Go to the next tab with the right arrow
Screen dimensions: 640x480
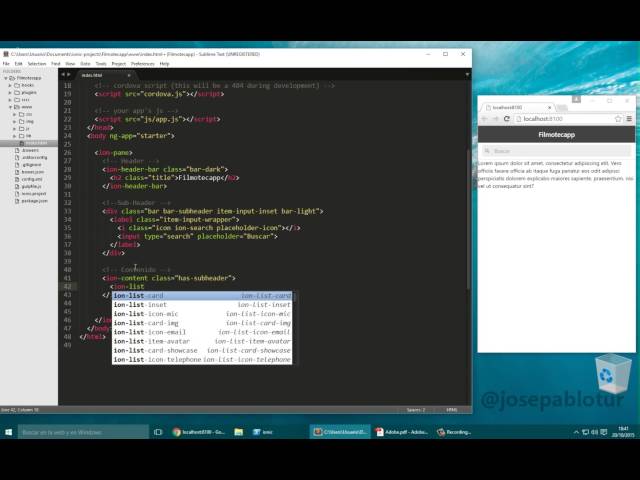(69, 75)
